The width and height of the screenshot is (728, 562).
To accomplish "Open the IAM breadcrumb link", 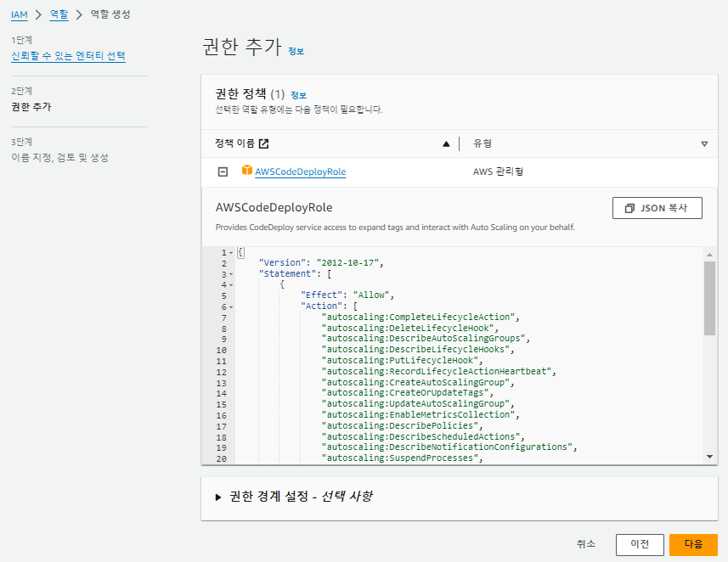I will pyautogui.click(x=19, y=14).
